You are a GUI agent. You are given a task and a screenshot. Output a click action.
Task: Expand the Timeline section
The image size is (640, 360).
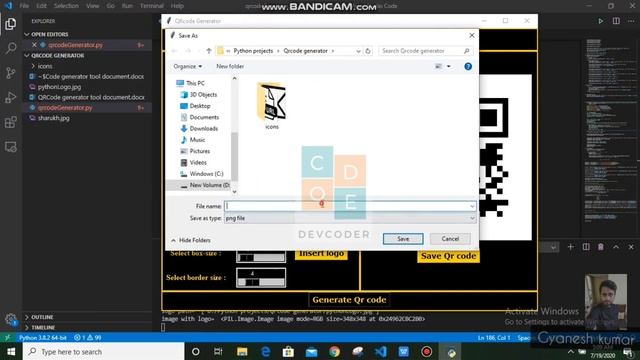point(40,327)
